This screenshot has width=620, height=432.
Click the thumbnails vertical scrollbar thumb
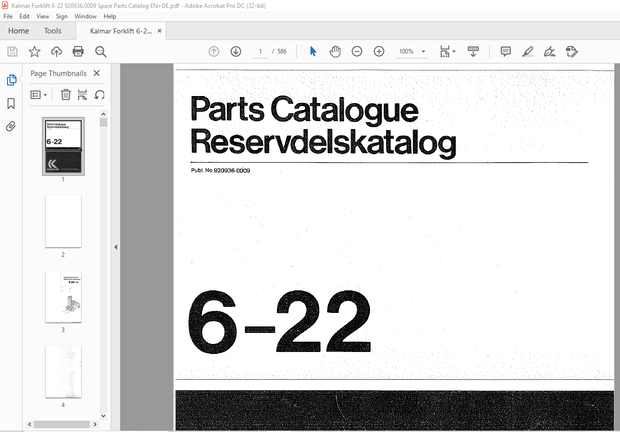pos(103,123)
